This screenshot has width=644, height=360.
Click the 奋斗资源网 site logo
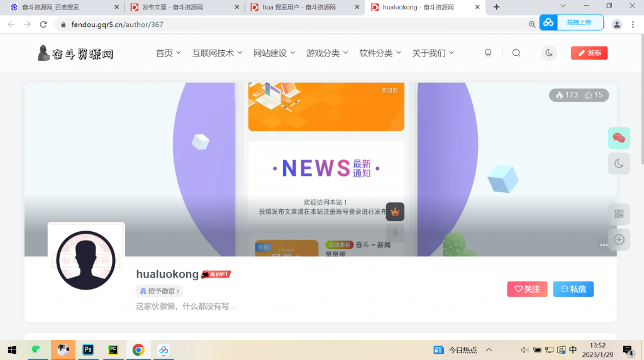75,53
